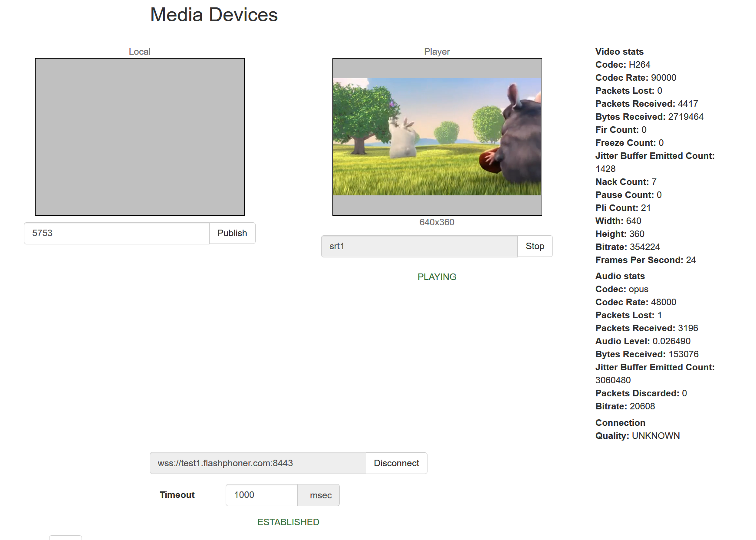Click the Quality: UNKNOWN line
The height and width of the screenshot is (540, 756).
click(x=638, y=436)
